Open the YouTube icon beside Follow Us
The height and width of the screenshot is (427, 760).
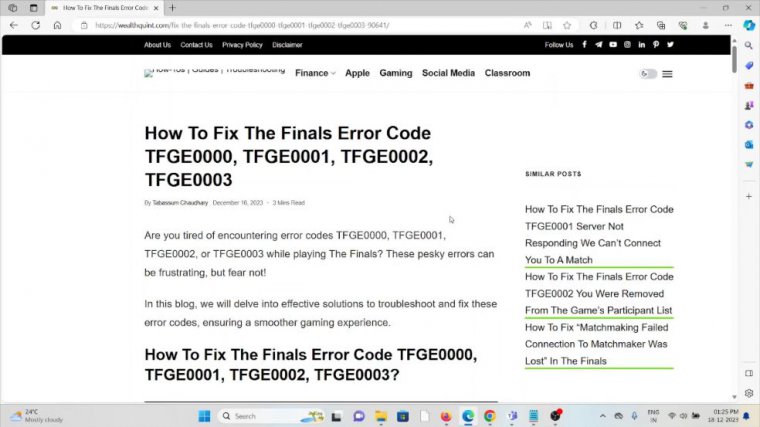[x=613, y=45]
